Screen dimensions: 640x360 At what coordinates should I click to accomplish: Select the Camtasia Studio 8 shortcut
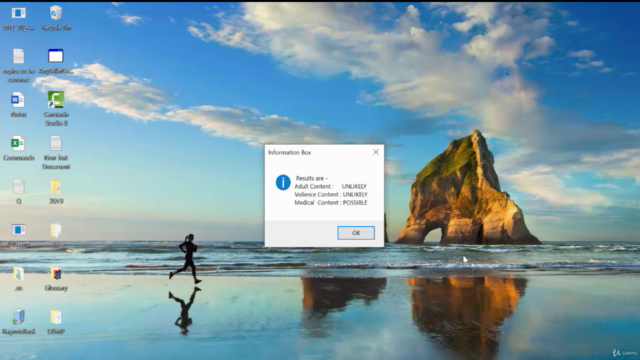(x=56, y=109)
